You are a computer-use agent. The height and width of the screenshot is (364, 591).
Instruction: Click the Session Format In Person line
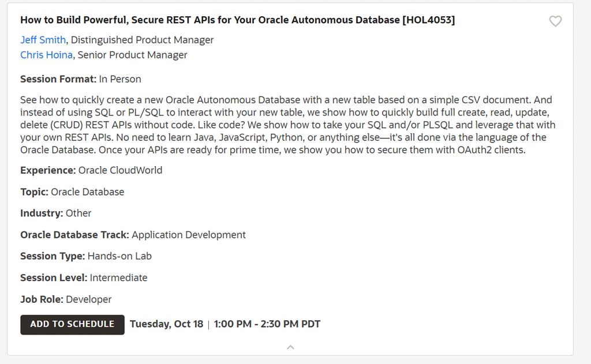(80, 79)
